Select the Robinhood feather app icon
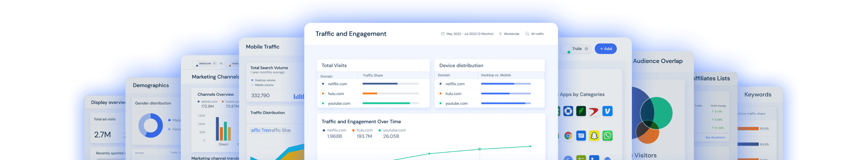This screenshot has width=868, height=160. pos(581,111)
